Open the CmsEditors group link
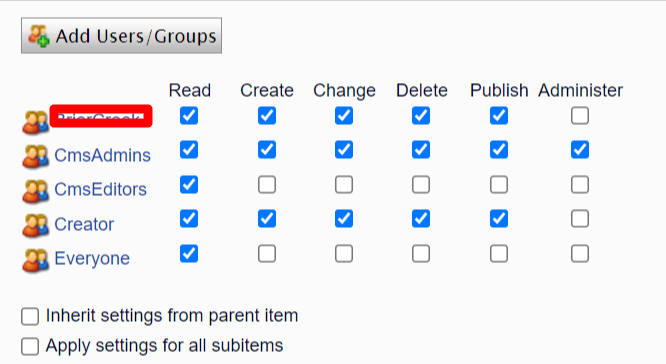Screen dimensions: 666x364 coord(100,189)
